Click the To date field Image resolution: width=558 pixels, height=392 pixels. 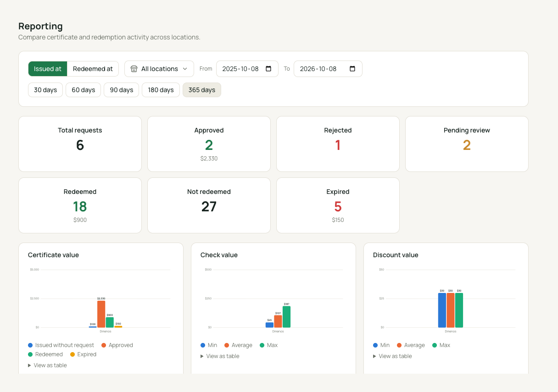coord(328,69)
